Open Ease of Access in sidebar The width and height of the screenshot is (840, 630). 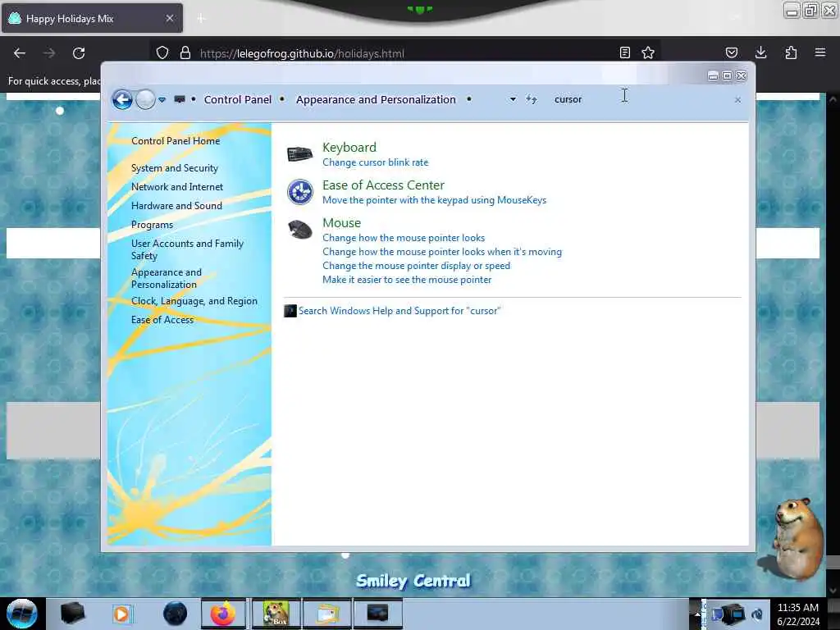(x=162, y=320)
